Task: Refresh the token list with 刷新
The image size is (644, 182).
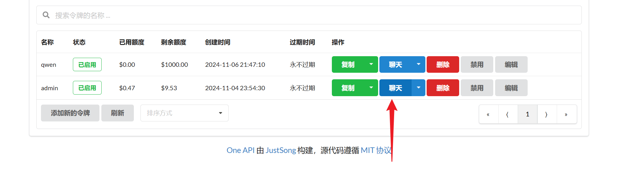Action: [118, 113]
